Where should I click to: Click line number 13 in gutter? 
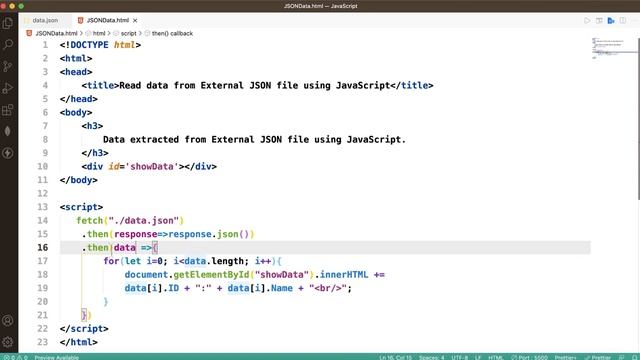42,207
